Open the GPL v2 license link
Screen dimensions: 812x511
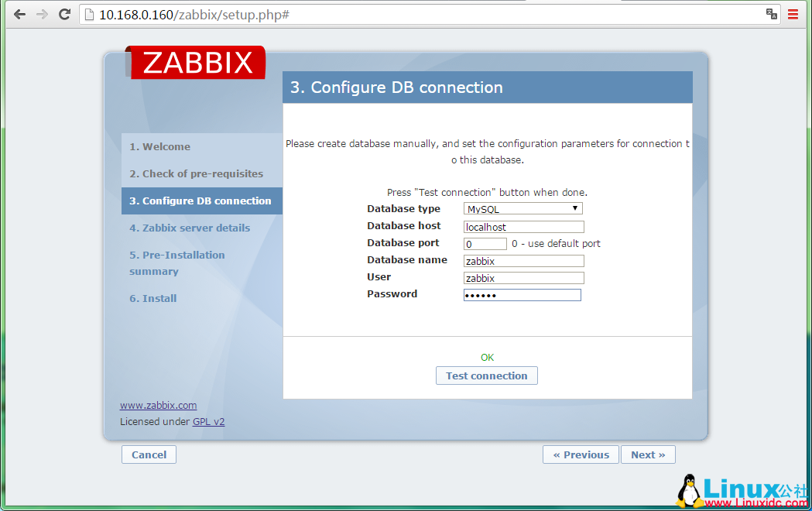(209, 421)
